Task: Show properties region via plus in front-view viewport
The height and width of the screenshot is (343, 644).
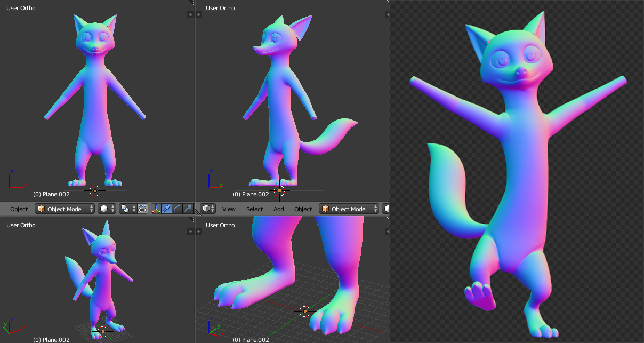Action: [190, 14]
